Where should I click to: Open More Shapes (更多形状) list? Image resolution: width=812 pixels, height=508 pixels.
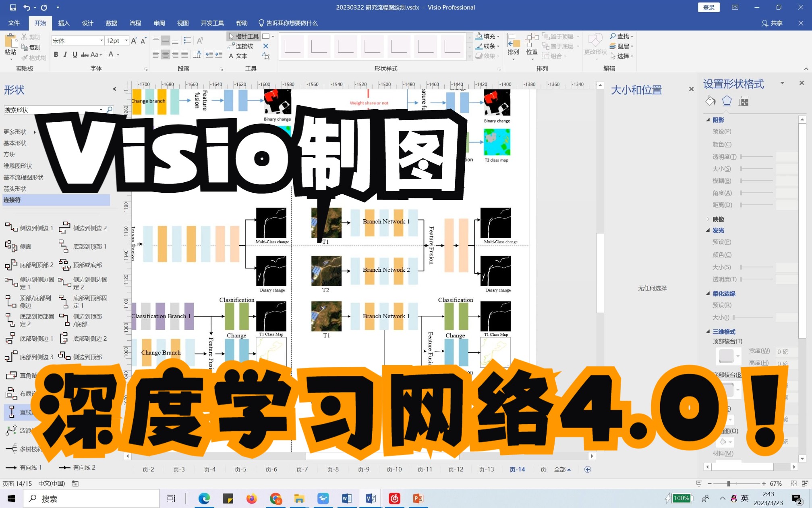[x=19, y=132]
